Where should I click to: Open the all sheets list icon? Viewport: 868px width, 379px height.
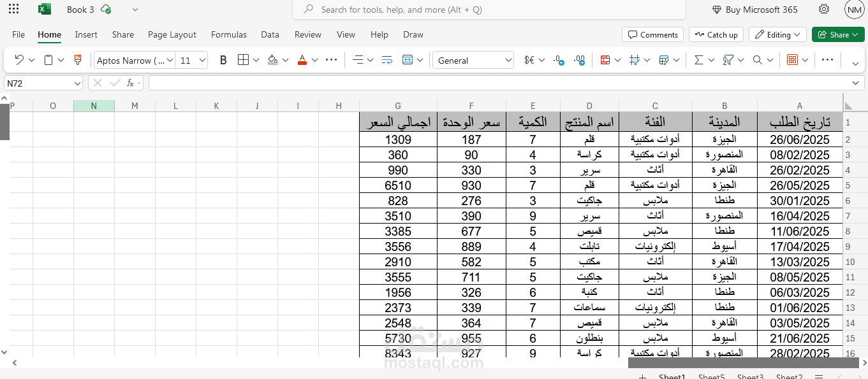(819, 376)
